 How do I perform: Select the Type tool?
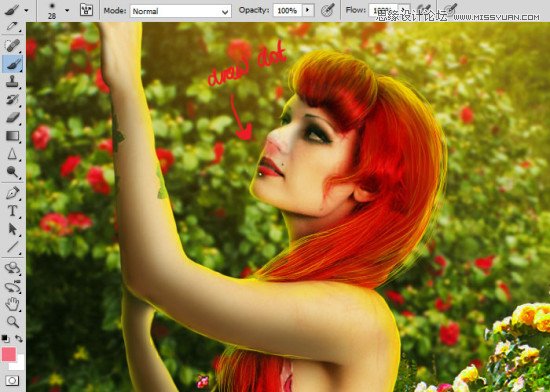(x=13, y=211)
